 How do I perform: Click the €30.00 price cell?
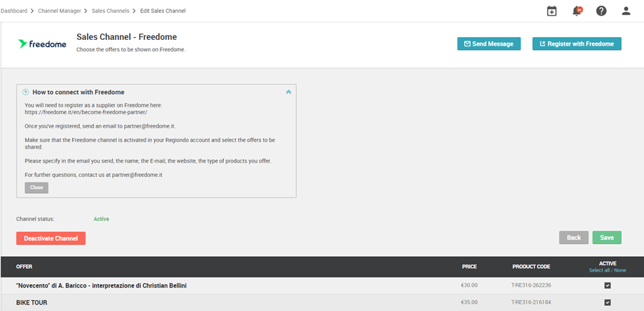[x=469, y=285]
